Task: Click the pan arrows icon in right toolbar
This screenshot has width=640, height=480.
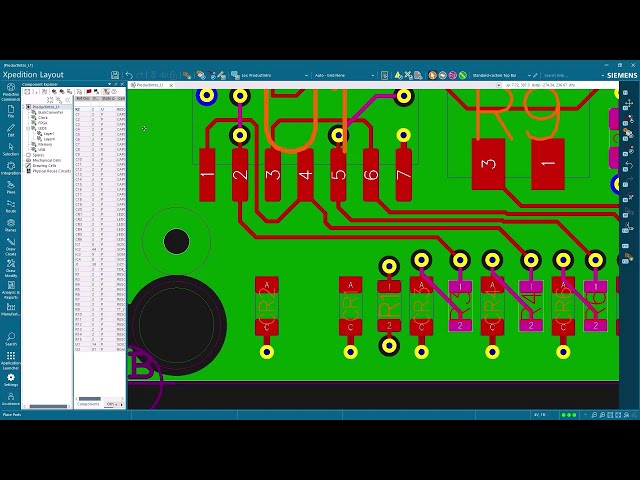Action: tap(628, 104)
